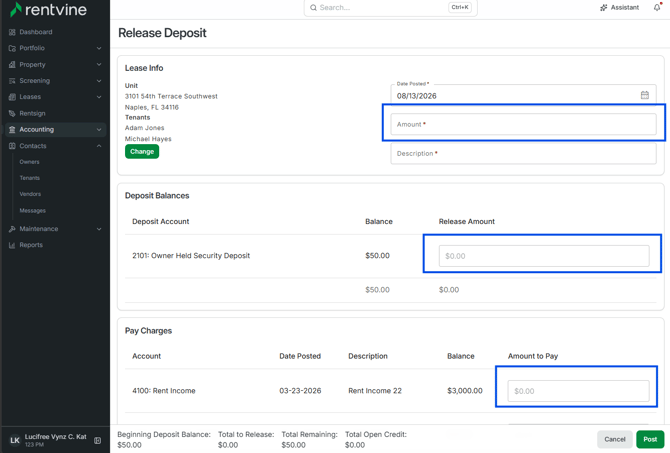The height and width of the screenshot is (453, 670).
Task: Click the Leases document icon
Action: pyautogui.click(x=12, y=97)
